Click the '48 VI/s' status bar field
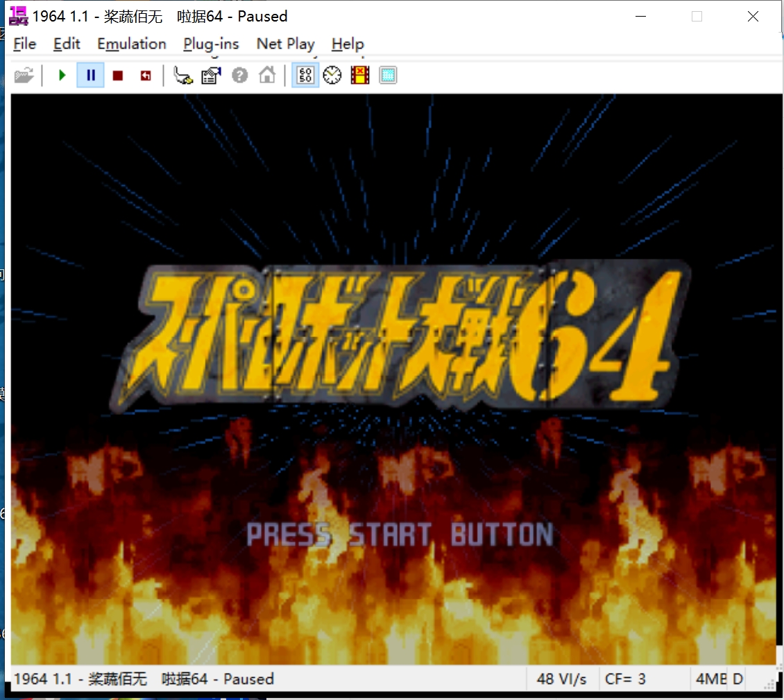The width and height of the screenshot is (784, 700). click(561, 679)
